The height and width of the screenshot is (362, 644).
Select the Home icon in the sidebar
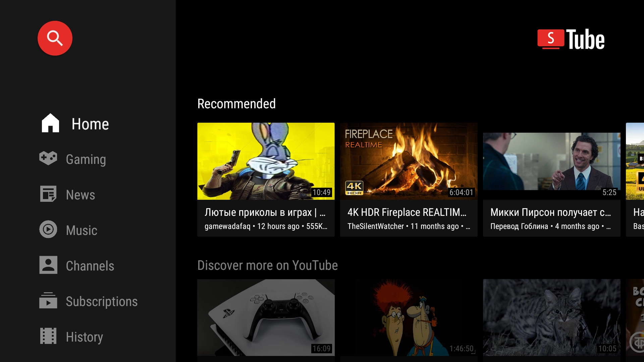49,123
